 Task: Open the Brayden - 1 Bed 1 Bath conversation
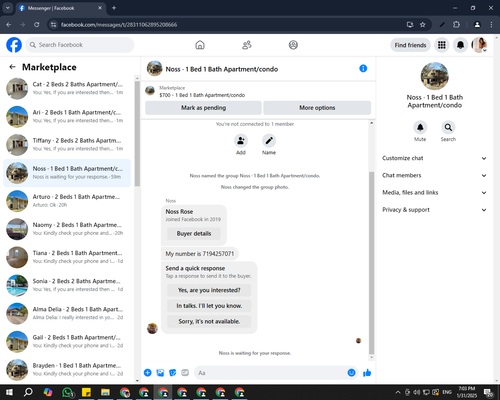pyautogui.click(x=67, y=370)
